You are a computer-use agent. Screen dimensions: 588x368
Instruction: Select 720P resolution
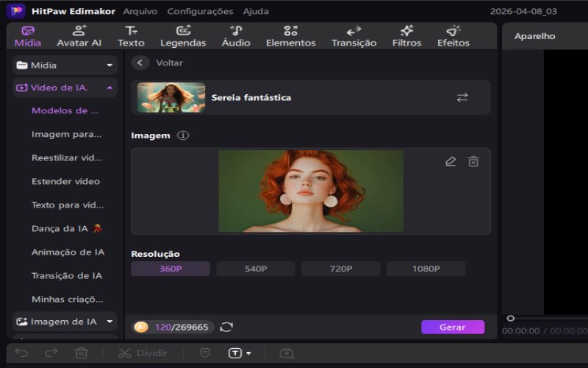(x=341, y=269)
